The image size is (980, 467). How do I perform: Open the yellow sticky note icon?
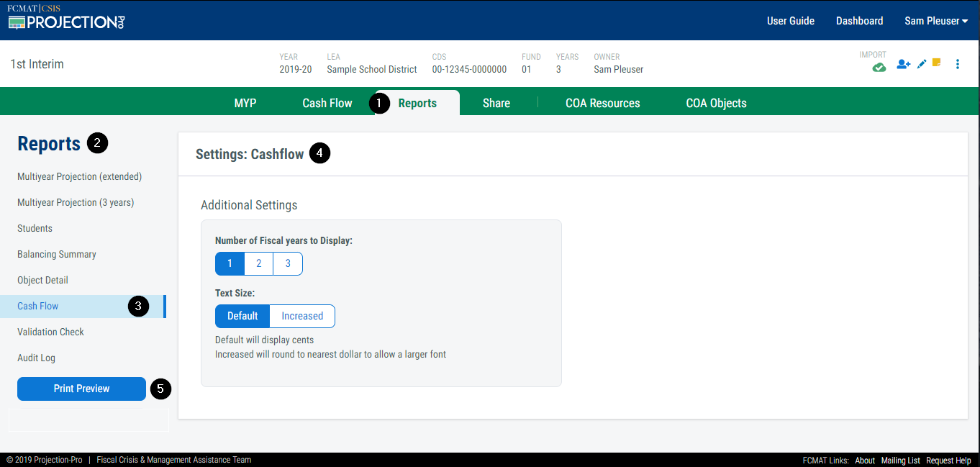937,63
